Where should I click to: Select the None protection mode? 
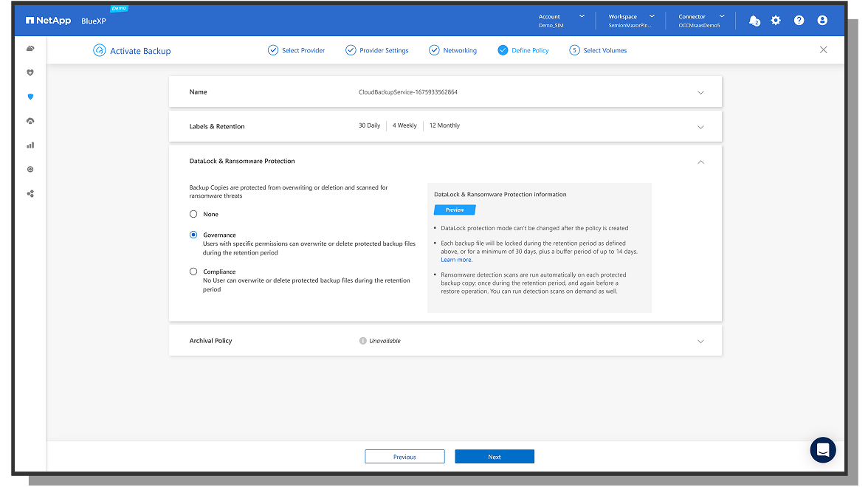(x=193, y=214)
